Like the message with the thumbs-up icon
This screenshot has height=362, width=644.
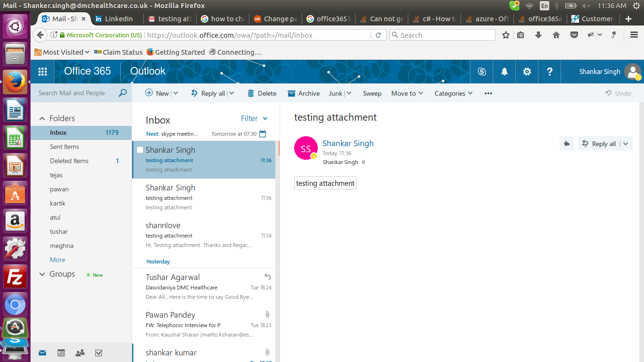click(567, 144)
